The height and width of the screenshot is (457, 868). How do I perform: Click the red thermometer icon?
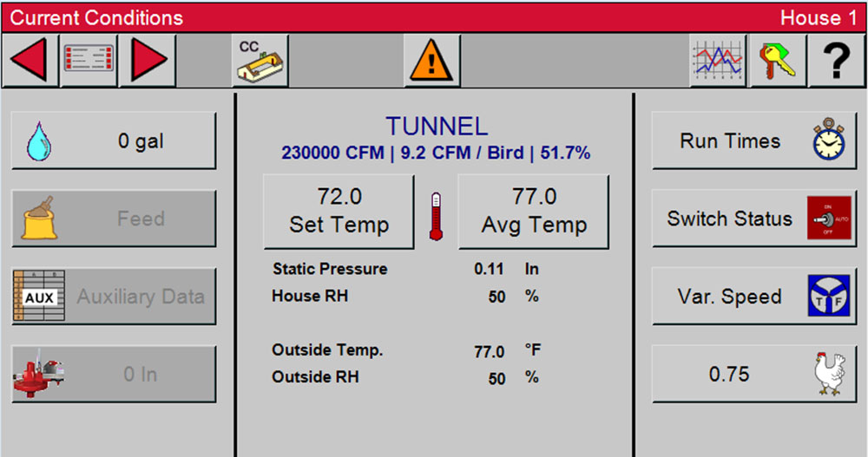(437, 216)
